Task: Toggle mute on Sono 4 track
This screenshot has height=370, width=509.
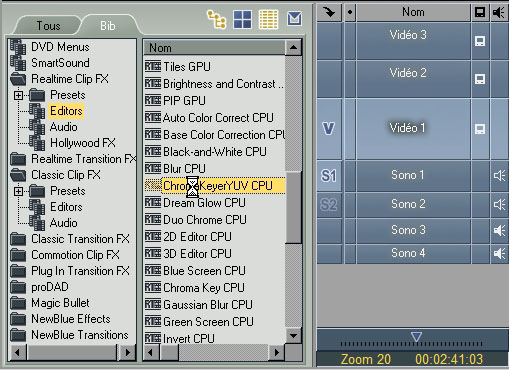Action: pyautogui.click(x=499, y=254)
